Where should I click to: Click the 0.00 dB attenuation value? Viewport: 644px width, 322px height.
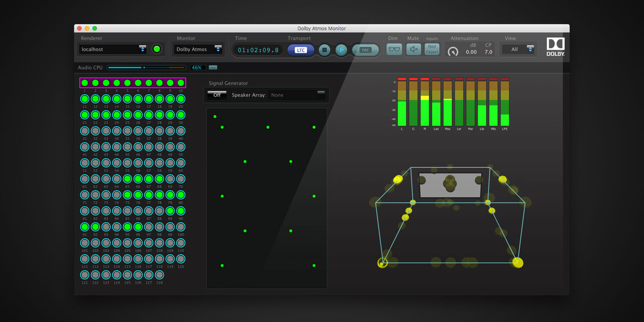tap(471, 52)
